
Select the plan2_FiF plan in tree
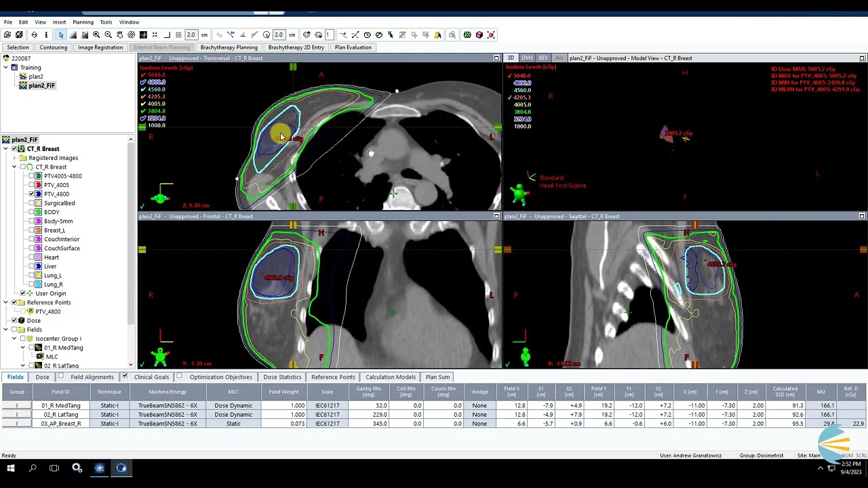pyautogui.click(x=41, y=85)
